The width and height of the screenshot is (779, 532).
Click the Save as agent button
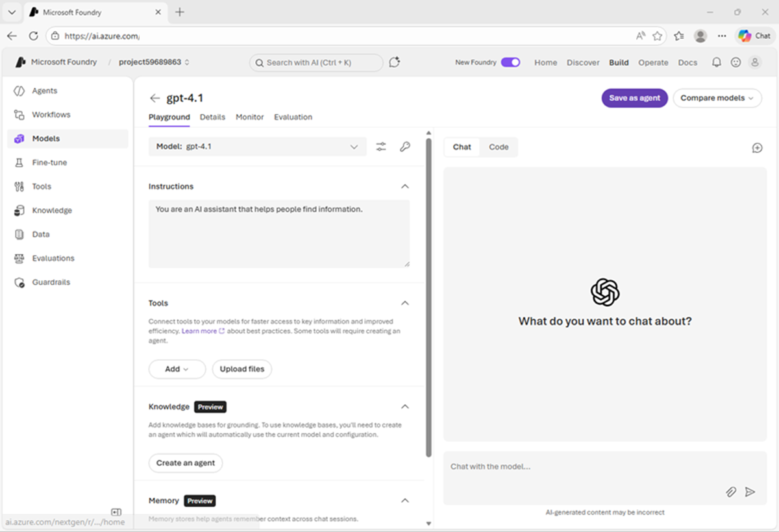point(634,98)
